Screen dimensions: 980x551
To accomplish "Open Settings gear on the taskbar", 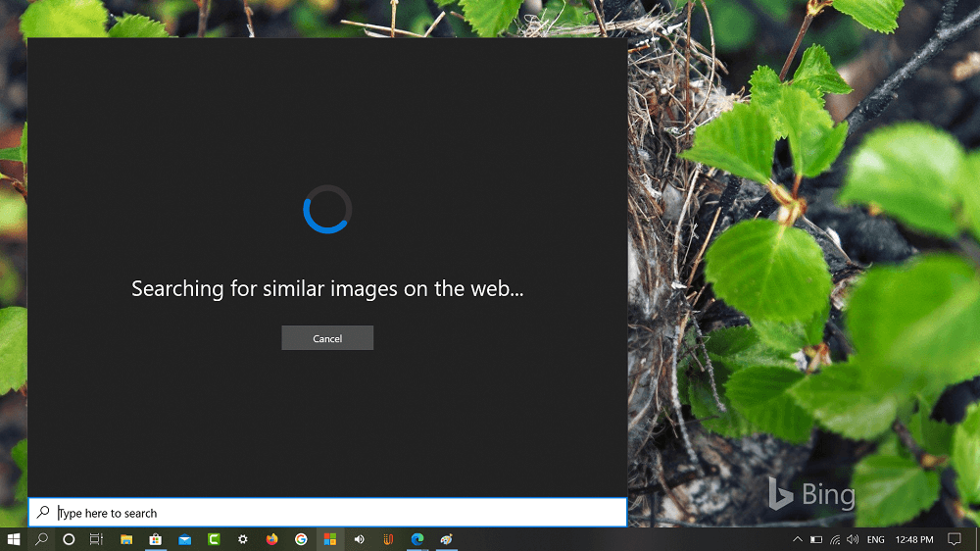I will [x=242, y=539].
